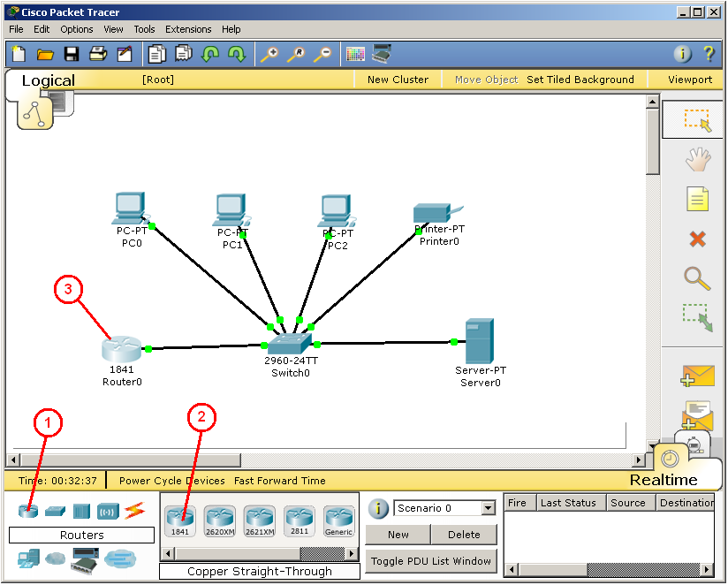Select Switch0 2960-24TT on the workspace
Screen dimensions: 728x585
point(290,345)
